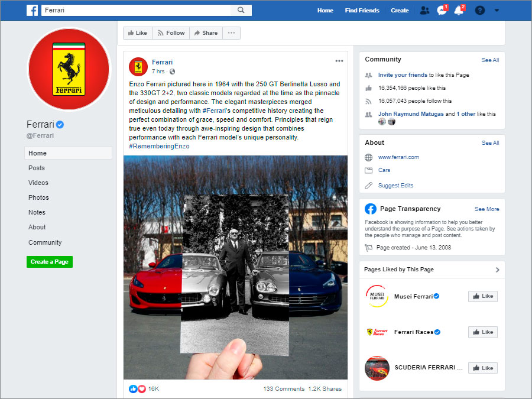Click the globe icon beside website
Image resolution: width=532 pixels, height=399 pixels.
368,157
